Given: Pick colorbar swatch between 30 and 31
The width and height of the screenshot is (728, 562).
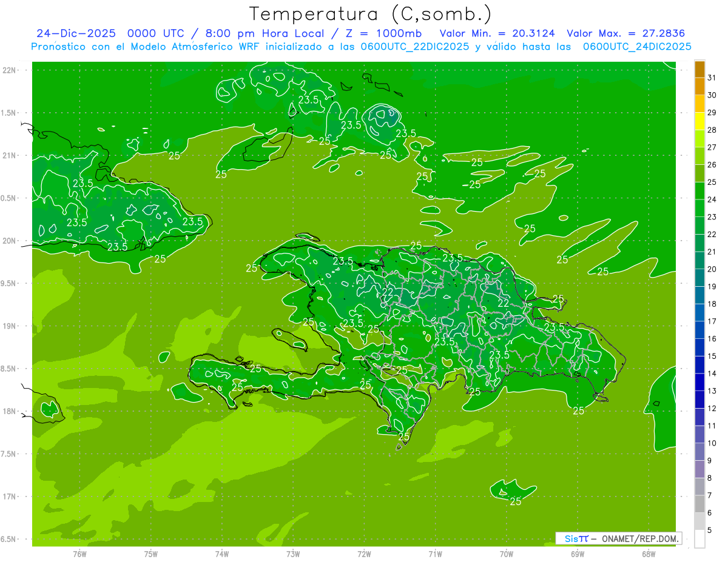Looking at the screenshot, I should (x=699, y=86).
